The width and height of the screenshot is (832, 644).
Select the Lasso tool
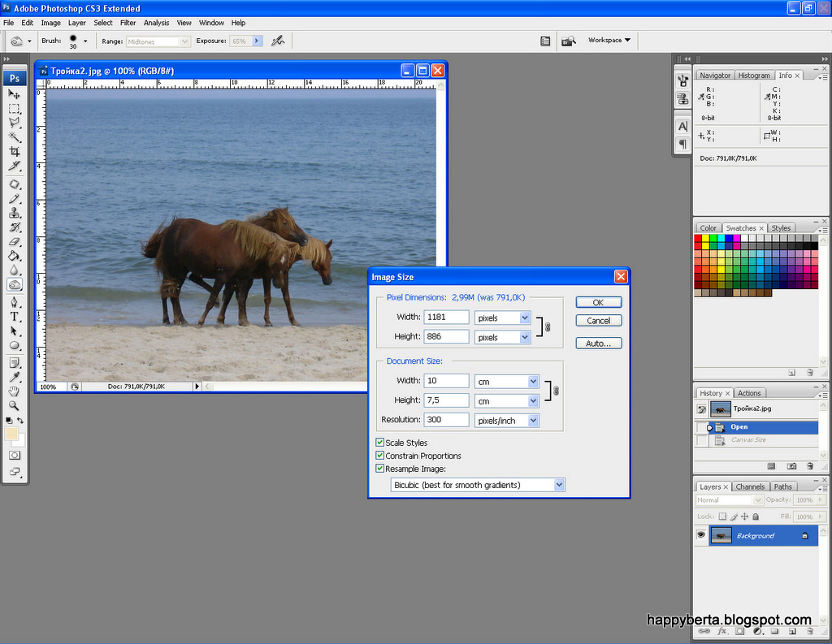[15, 123]
